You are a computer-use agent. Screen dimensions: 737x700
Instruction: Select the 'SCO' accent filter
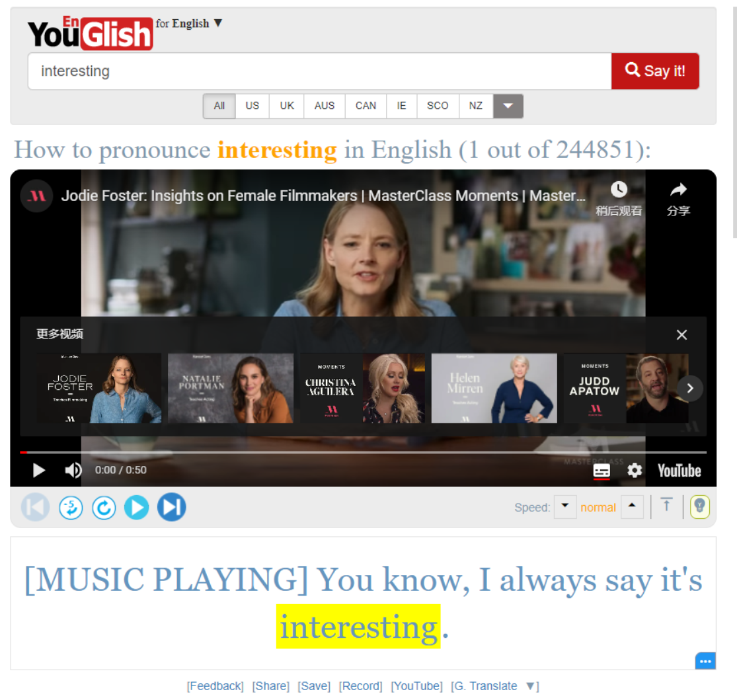pos(438,106)
